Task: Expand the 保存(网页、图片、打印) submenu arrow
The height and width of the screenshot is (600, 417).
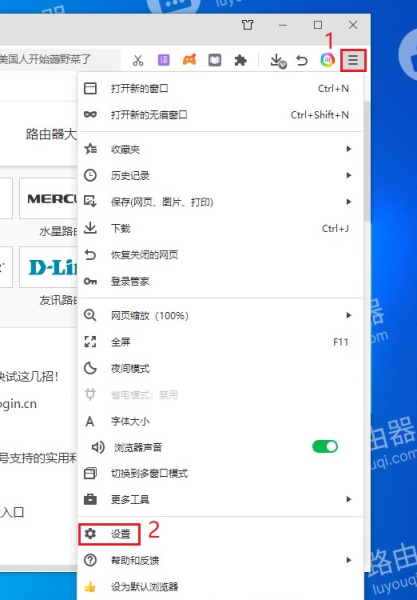Action: coord(349,202)
